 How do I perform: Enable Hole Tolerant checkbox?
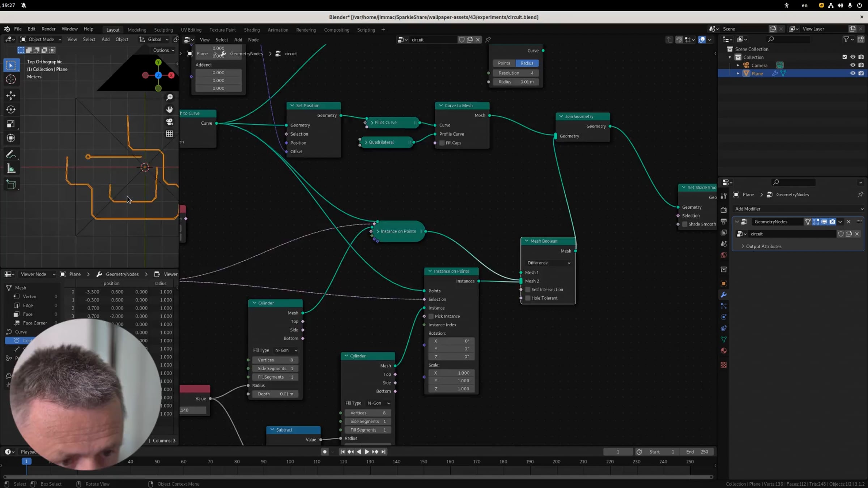[x=528, y=298]
